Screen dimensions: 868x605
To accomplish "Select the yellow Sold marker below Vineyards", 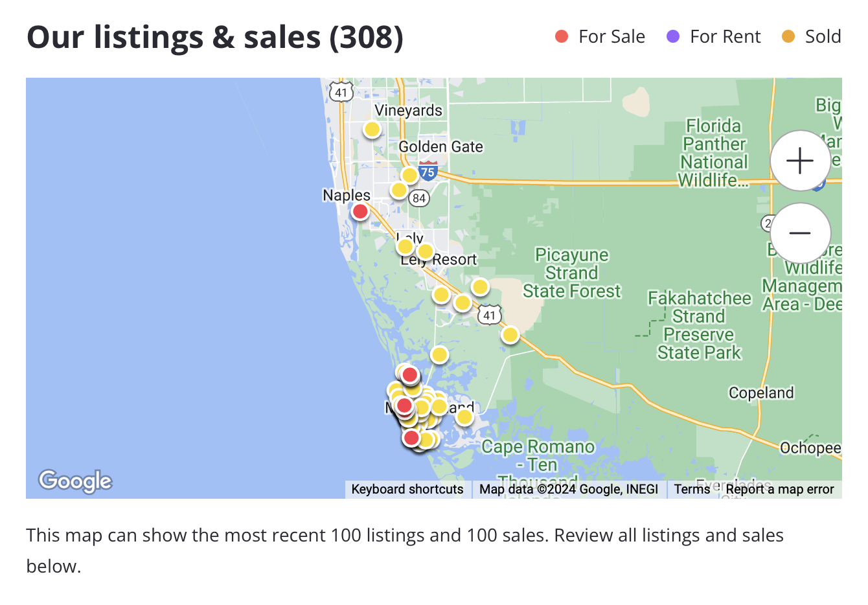I will (x=372, y=130).
